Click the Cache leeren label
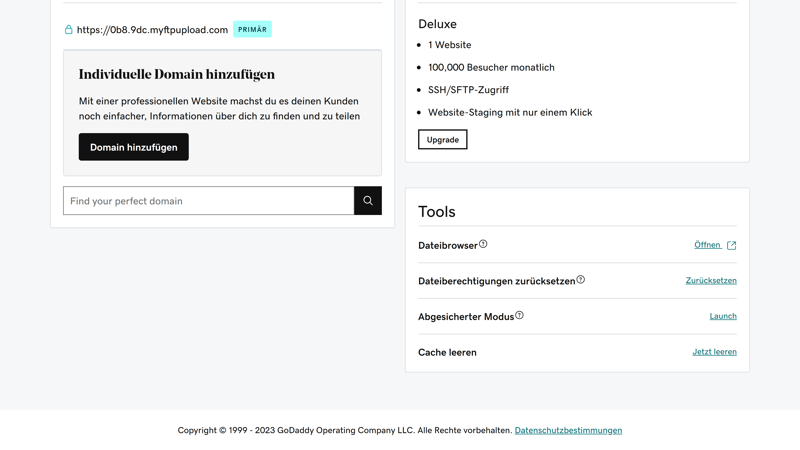The width and height of the screenshot is (800, 450). click(x=447, y=353)
